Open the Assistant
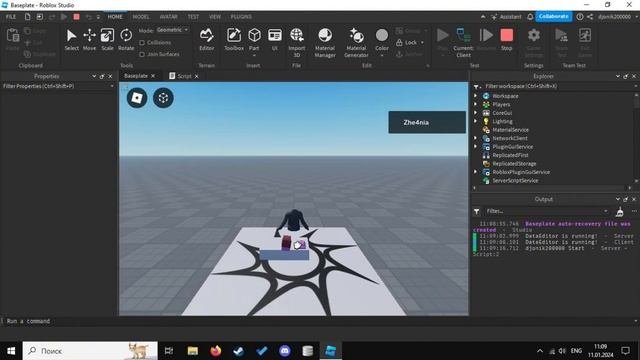Viewport: 640px width, 360px height. click(507, 17)
